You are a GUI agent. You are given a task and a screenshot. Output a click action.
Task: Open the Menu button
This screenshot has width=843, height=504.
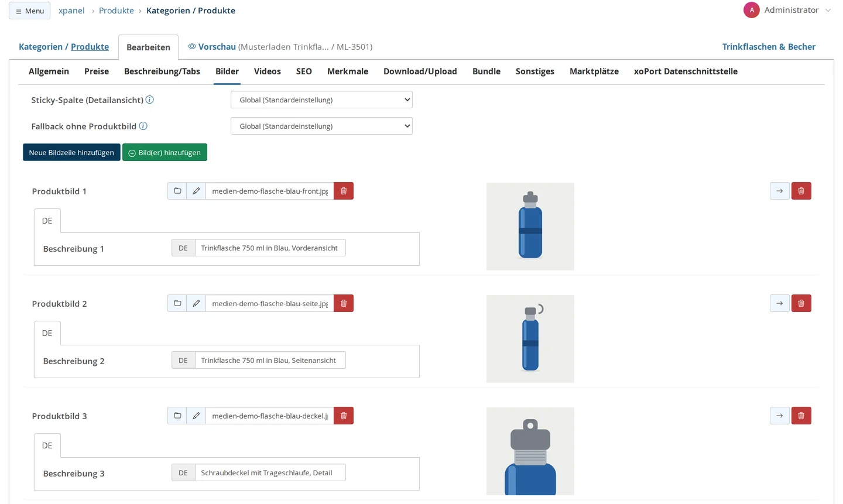coord(29,11)
